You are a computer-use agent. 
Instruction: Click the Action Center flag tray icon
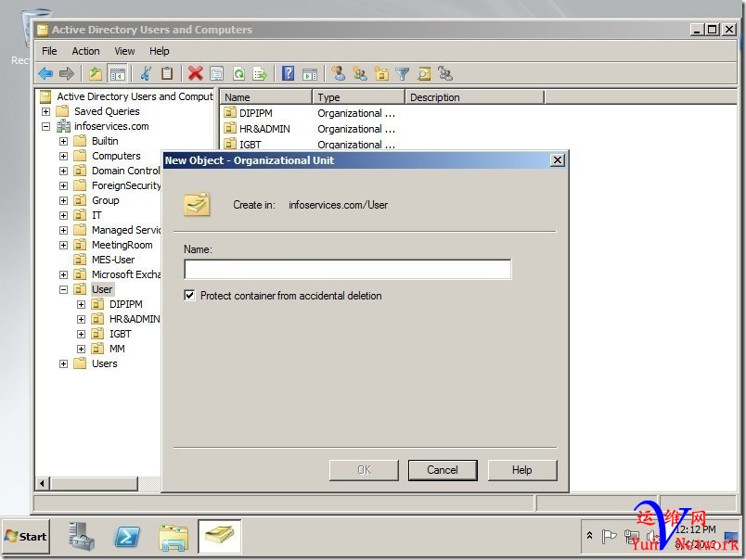click(x=609, y=537)
